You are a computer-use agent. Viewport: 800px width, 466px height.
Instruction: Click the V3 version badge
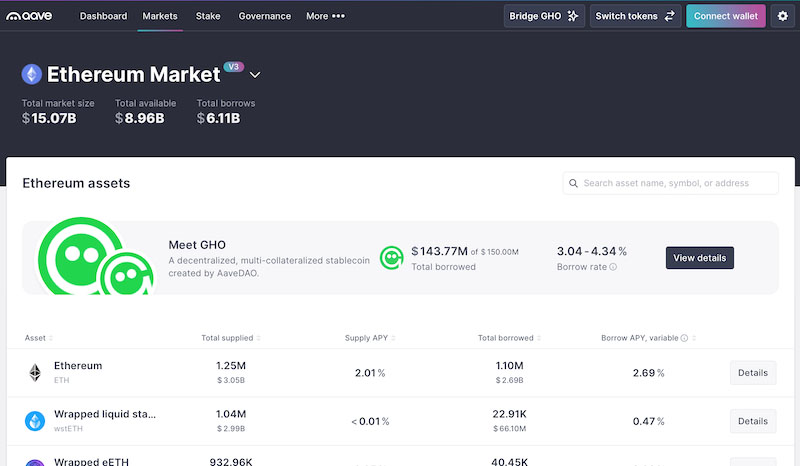(234, 67)
